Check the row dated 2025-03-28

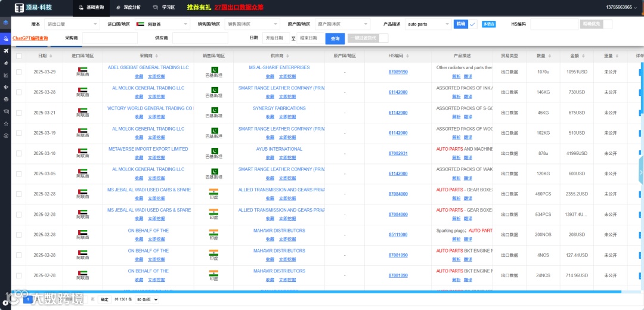(x=19, y=92)
